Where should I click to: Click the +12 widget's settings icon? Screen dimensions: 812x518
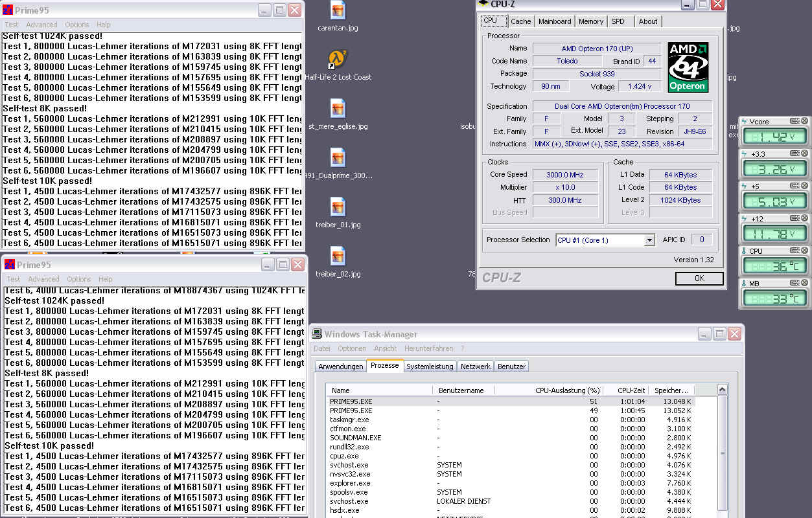[x=795, y=218]
